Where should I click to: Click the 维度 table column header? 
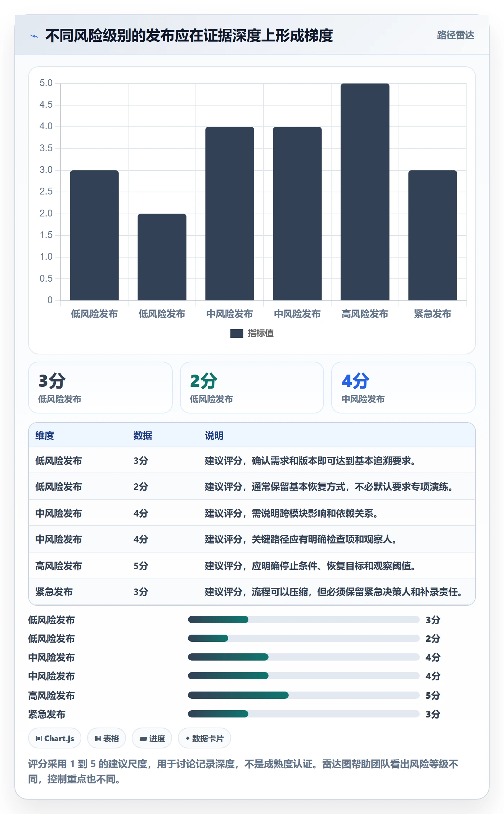45,435
